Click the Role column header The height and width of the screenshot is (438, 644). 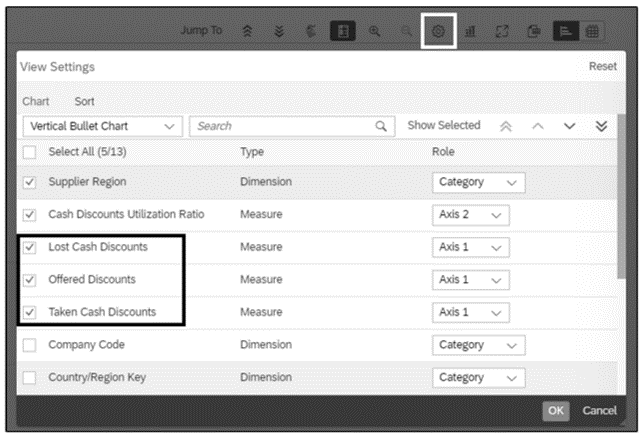443,152
